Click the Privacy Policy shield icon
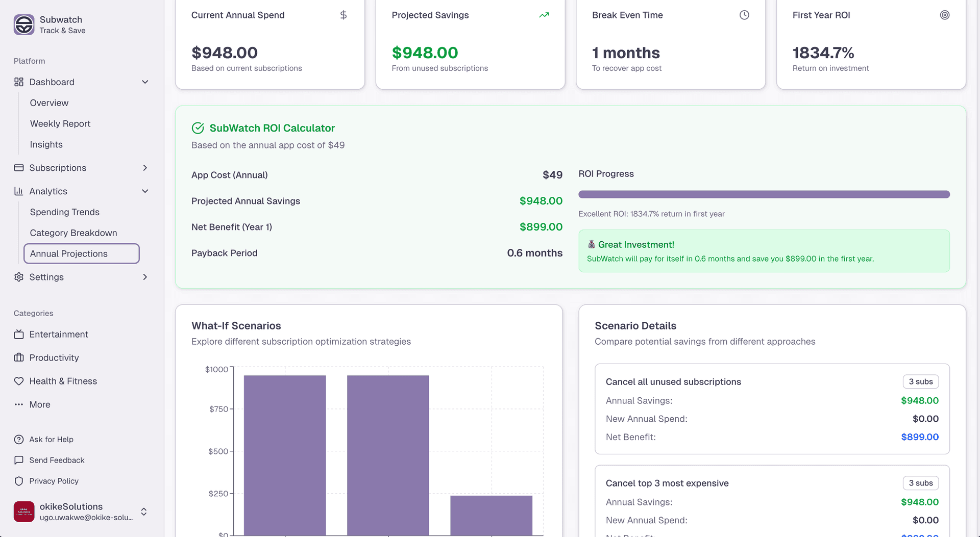This screenshot has height=537, width=980. [x=19, y=481]
